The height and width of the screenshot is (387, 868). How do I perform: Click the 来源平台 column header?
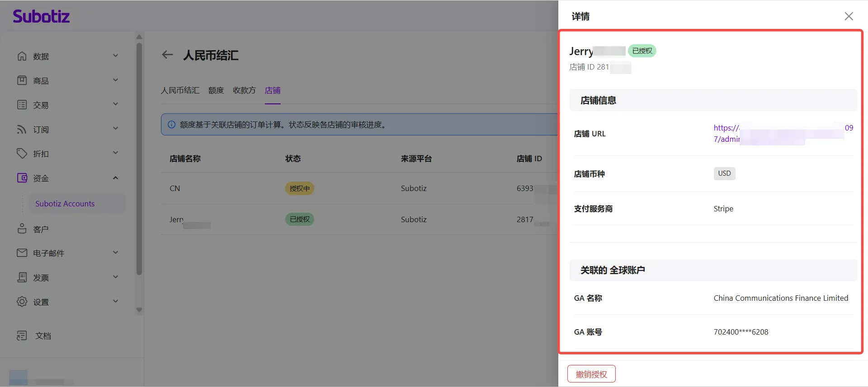point(416,159)
